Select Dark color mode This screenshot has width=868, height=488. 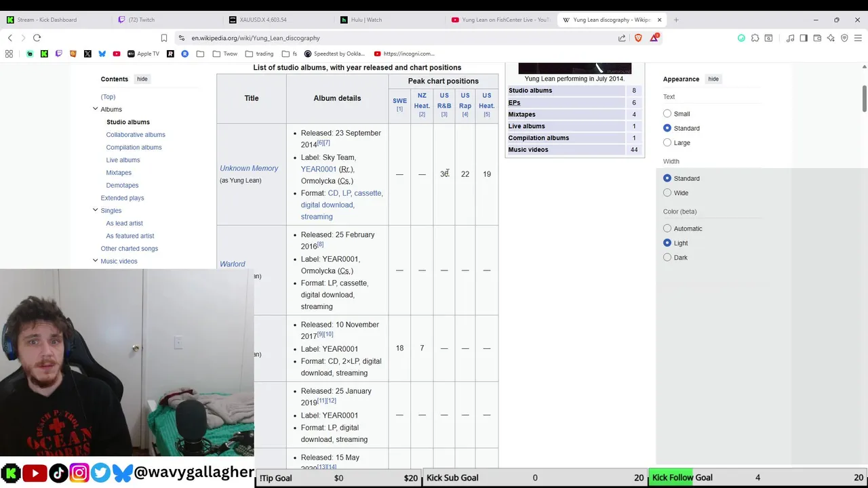pos(667,258)
